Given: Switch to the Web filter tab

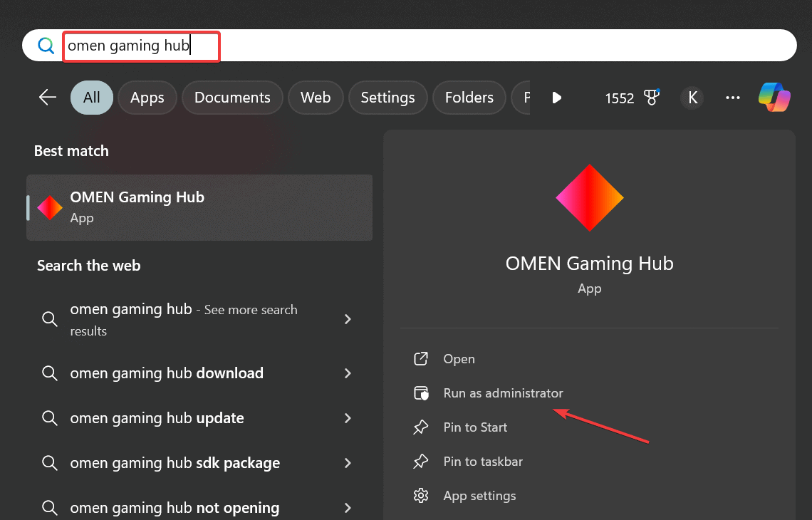Looking at the screenshot, I should click(316, 98).
